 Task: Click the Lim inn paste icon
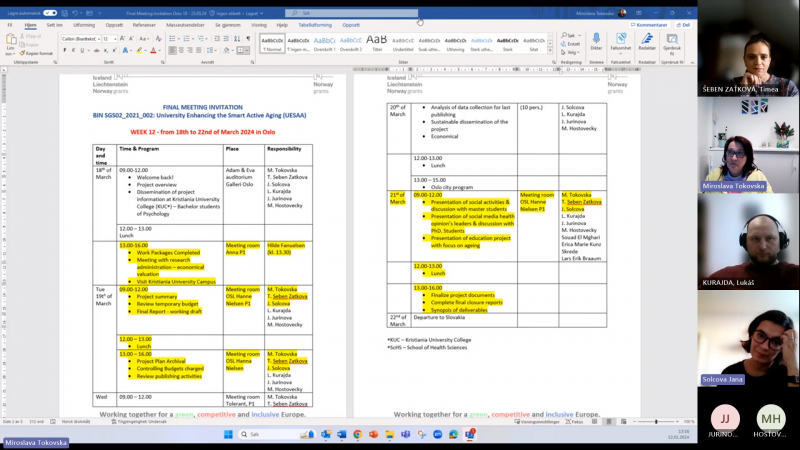(x=10, y=41)
